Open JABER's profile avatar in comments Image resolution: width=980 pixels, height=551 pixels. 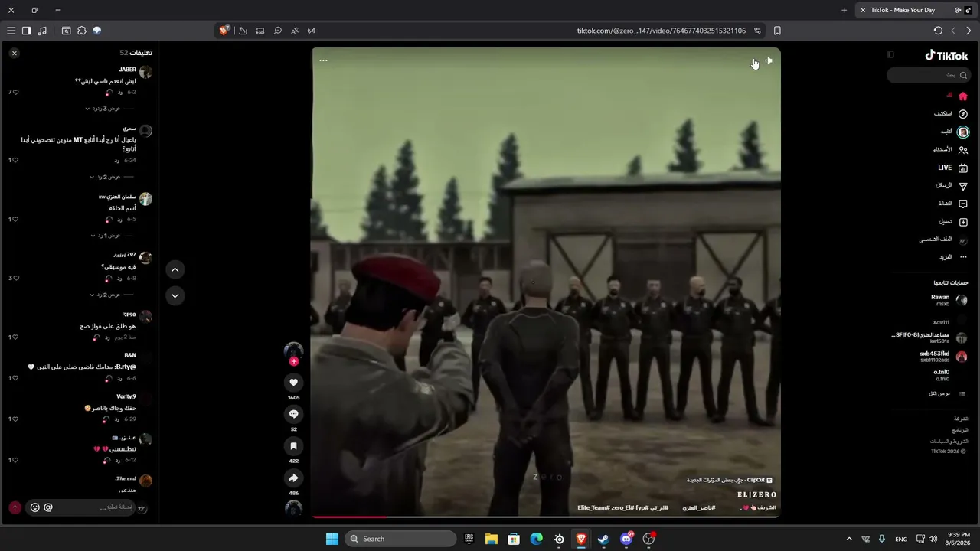click(x=145, y=73)
